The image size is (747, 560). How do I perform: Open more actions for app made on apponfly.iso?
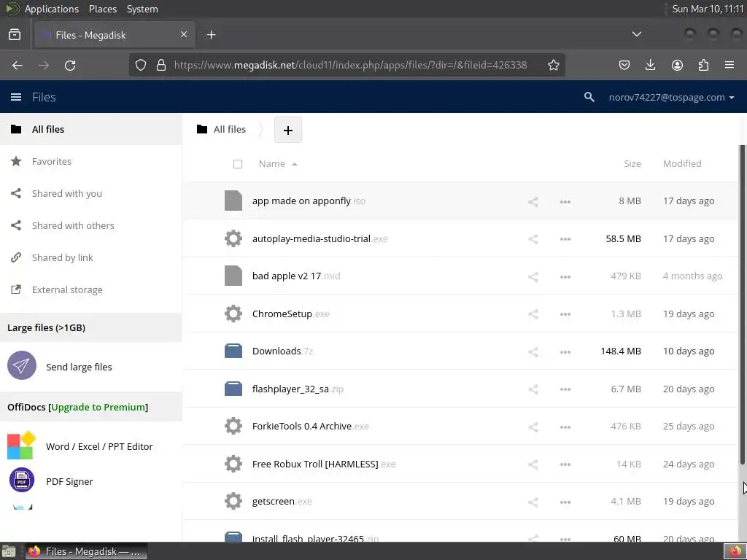[565, 201]
